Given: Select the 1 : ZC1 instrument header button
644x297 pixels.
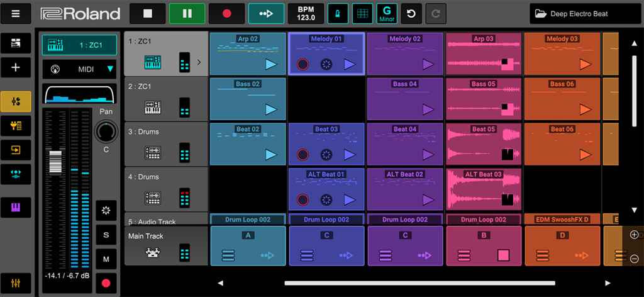Looking at the screenshot, I should [x=79, y=45].
